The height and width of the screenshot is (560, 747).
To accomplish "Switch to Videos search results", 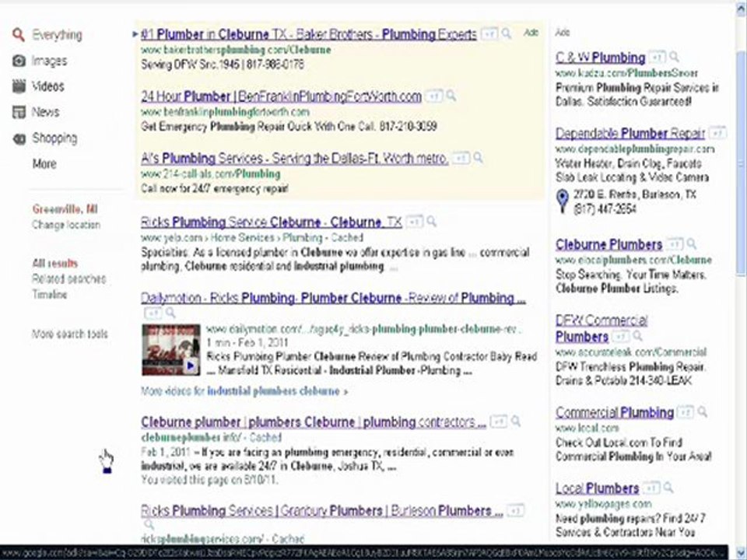I will coord(47,86).
